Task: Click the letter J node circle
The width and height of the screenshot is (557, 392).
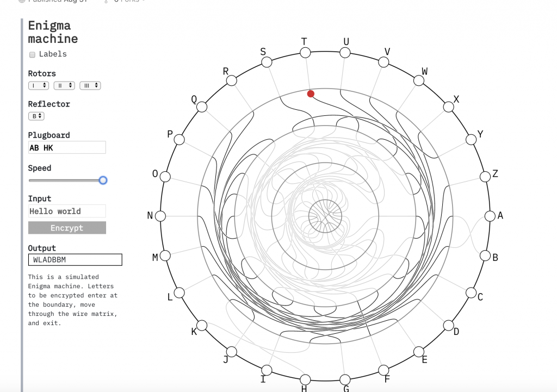Action: coord(232,352)
